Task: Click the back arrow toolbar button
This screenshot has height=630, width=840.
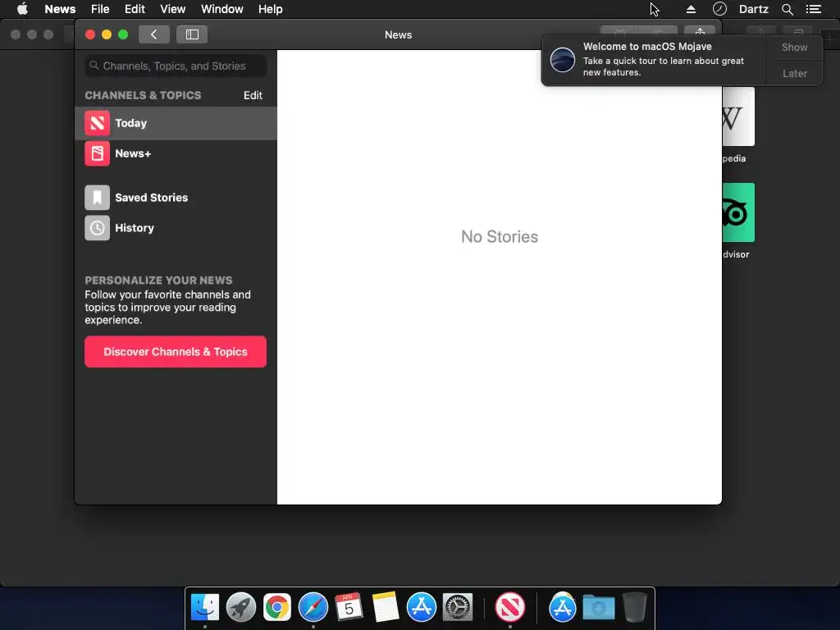Action: (153, 34)
